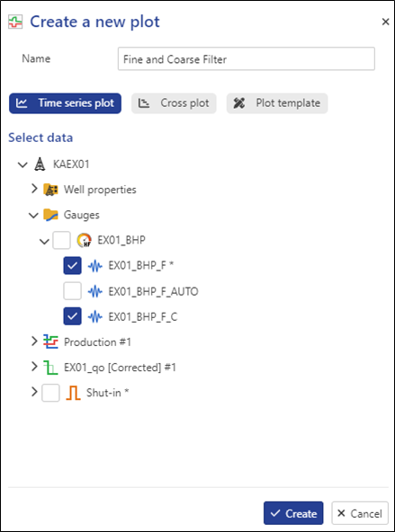Tick the Shut-in * checkbox
Viewport: 395px width, 532px height.
tap(50, 393)
